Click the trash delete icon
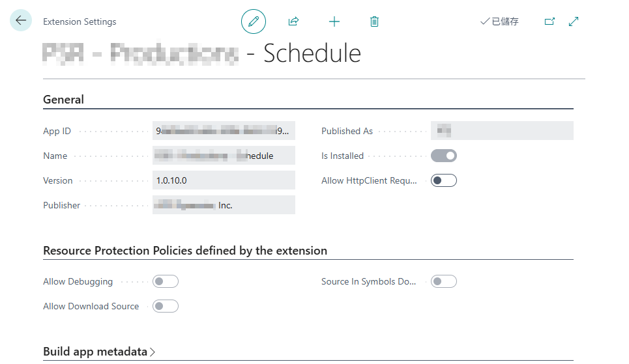The height and width of the screenshot is (364, 629). tap(374, 21)
